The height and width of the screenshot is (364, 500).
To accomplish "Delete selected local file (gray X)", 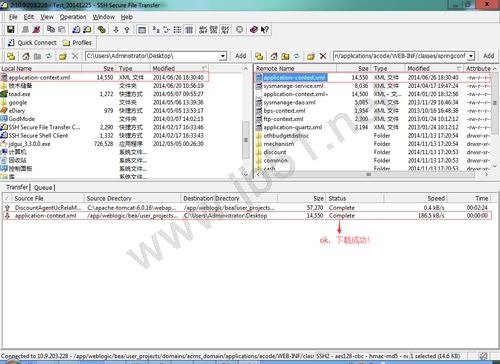I will coord(75,56).
